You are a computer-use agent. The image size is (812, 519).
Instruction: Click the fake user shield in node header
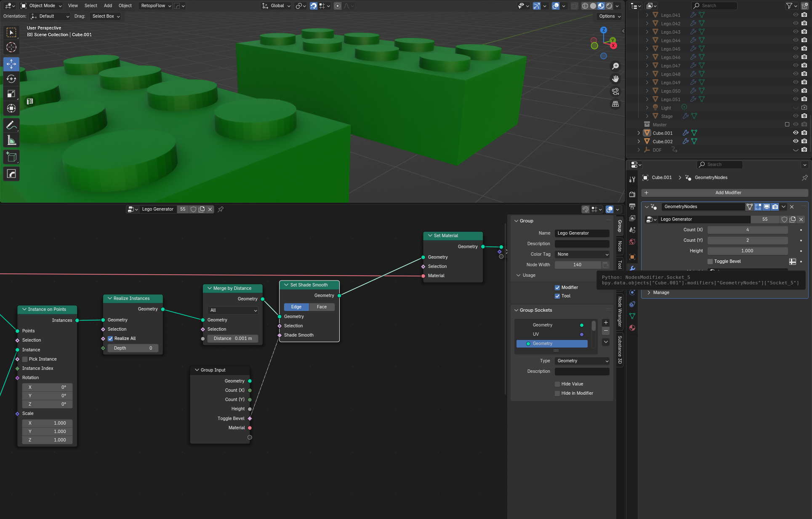[193, 209]
